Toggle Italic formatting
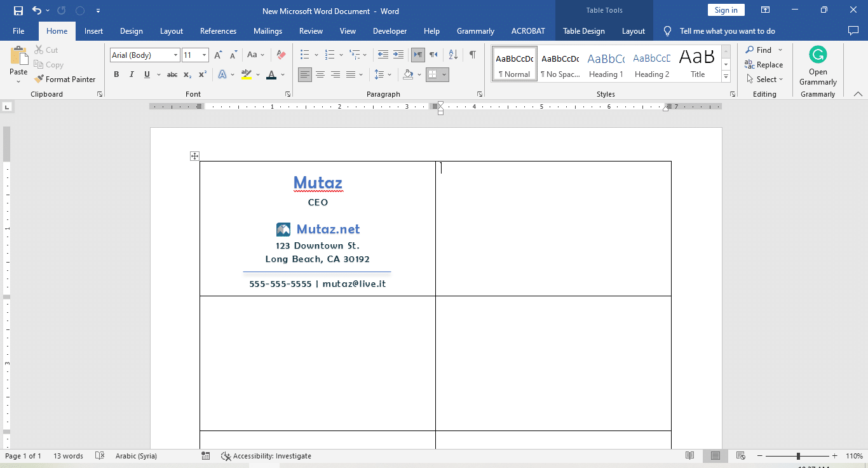This screenshot has width=868, height=468. click(132, 75)
